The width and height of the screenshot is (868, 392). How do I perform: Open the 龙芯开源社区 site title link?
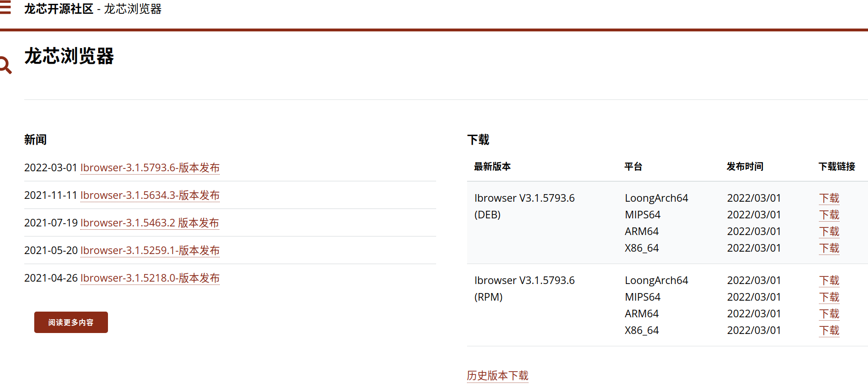coord(59,9)
